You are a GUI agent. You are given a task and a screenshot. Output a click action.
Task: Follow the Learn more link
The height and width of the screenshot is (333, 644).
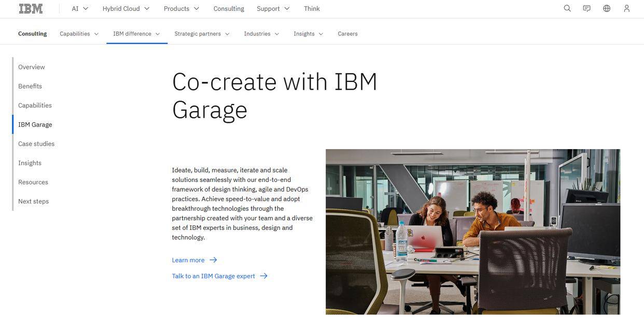tap(188, 260)
